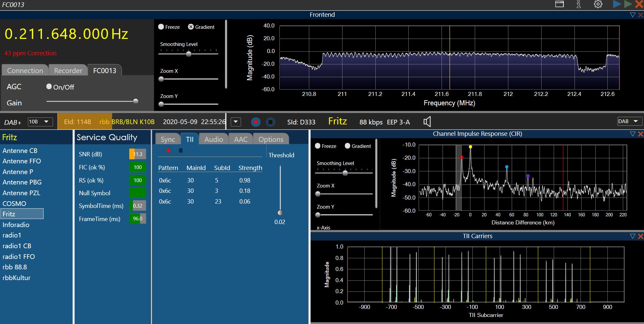The height and width of the screenshot is (324, 644).
Task: Toggle AGC On/Off
Action: (49, 87)
